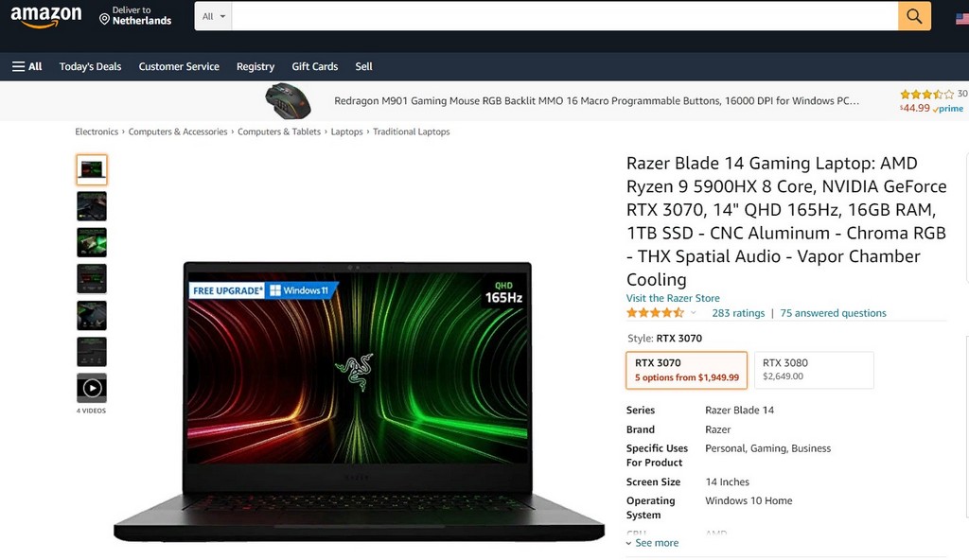Click the orange search magnifier button
Screen dimensions: 969x560
pos(914,16)
